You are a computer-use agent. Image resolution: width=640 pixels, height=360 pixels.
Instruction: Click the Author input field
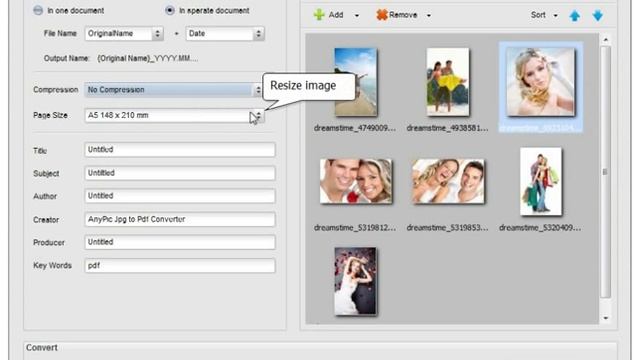(180, 196)
